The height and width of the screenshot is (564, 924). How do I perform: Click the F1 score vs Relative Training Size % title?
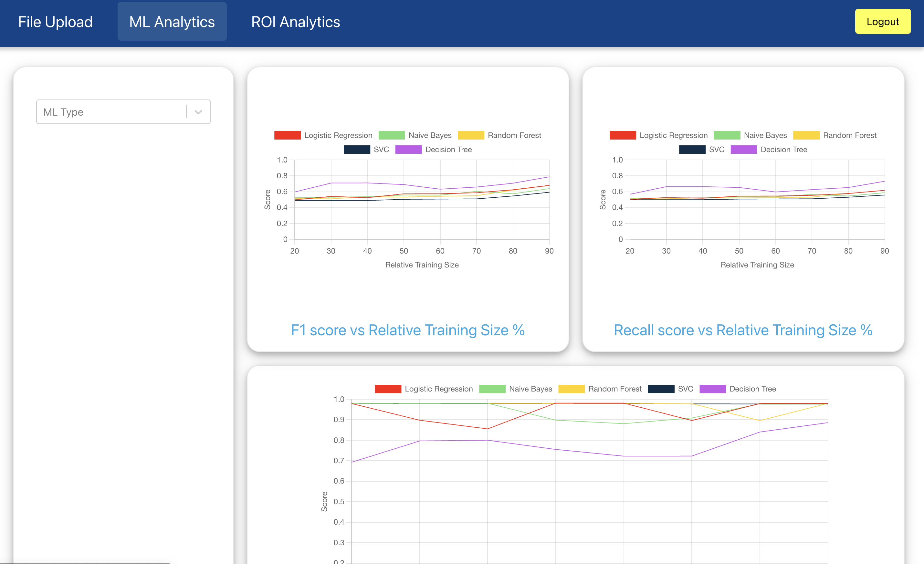point(408,330)
